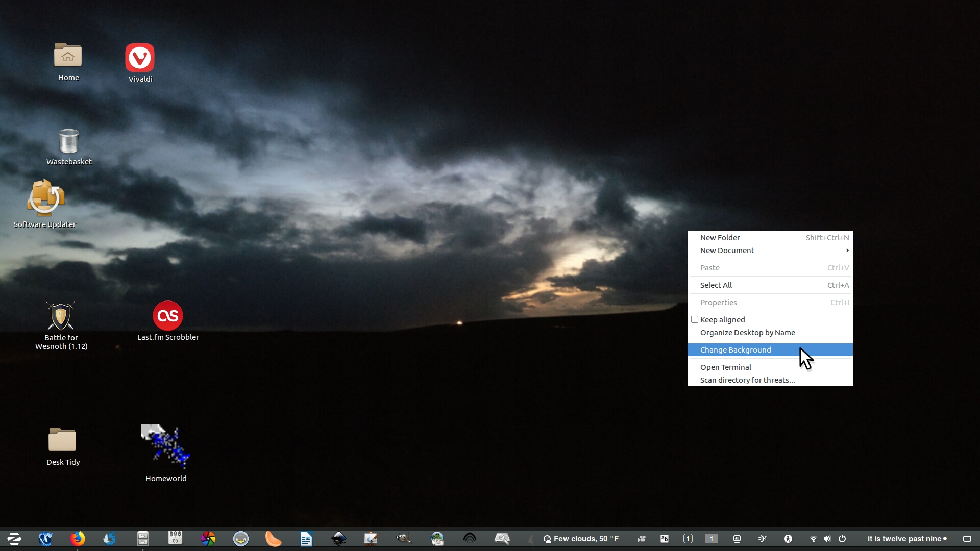Open the Homeworld desktop icon
This screenshot has width=980, height=551.
coord(165,447)
